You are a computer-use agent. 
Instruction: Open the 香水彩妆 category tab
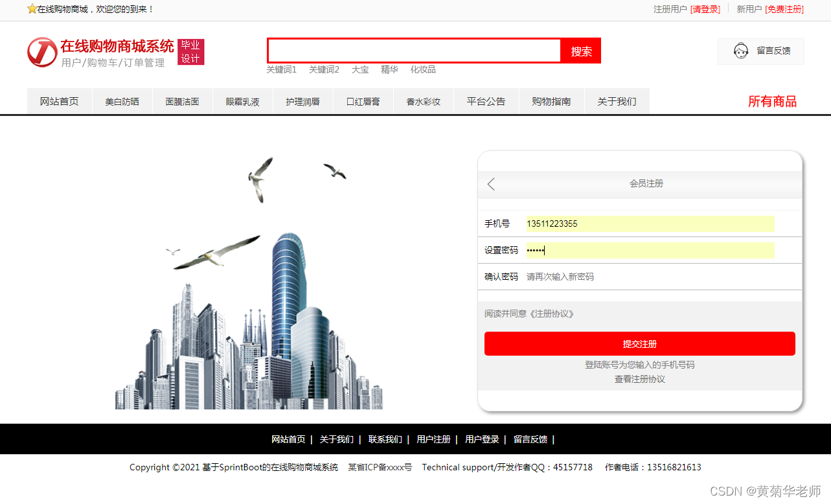(x=424, y=102)
